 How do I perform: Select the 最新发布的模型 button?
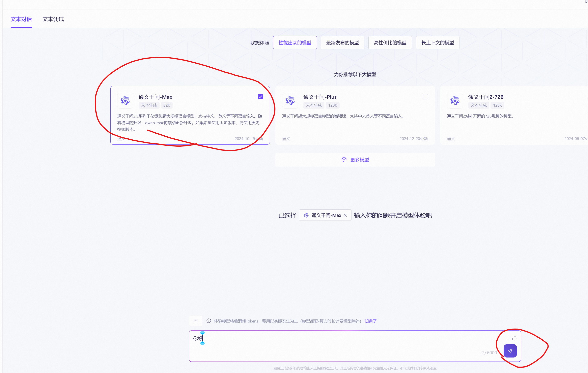(x=342, y=43)
